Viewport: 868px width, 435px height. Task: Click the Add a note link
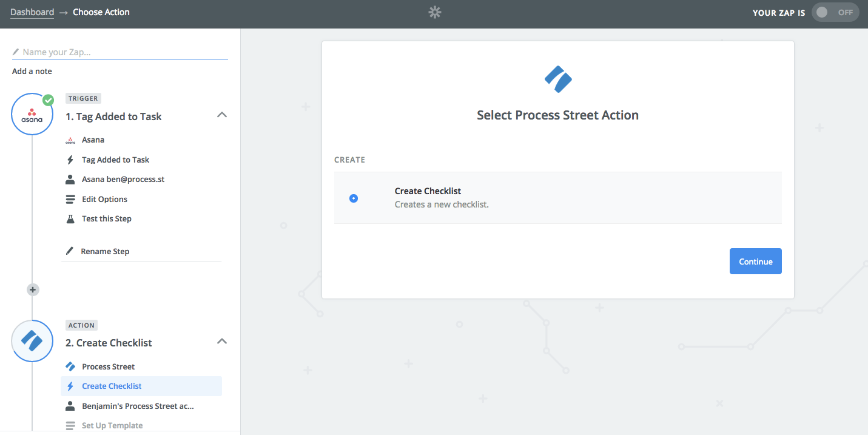(x=32, y=71)
